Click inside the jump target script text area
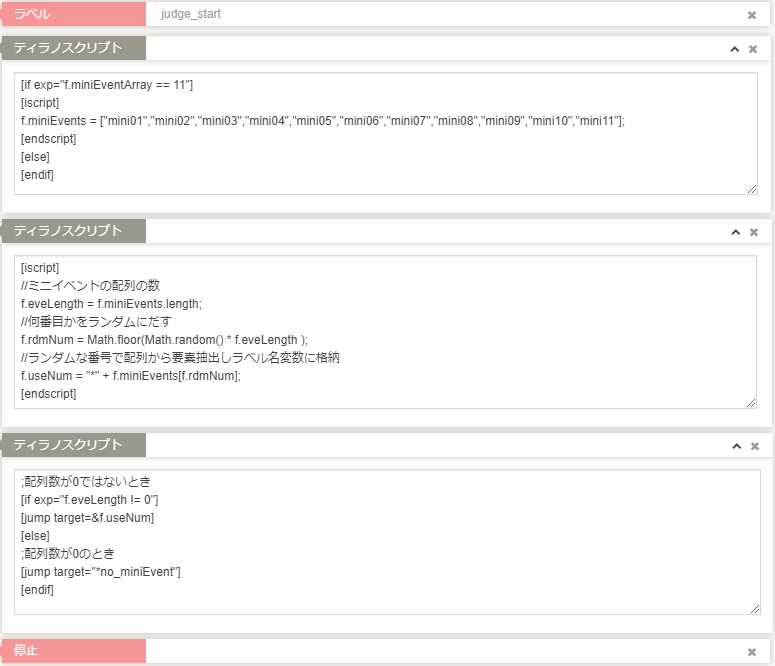775x666 pixels. 386,540
